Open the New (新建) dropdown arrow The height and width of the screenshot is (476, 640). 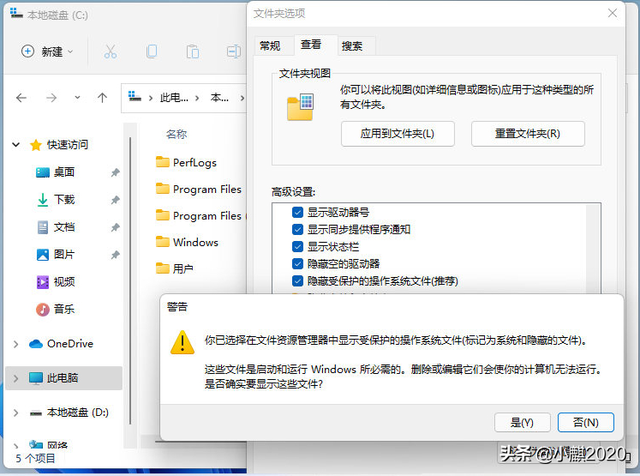tap(70, 52)
